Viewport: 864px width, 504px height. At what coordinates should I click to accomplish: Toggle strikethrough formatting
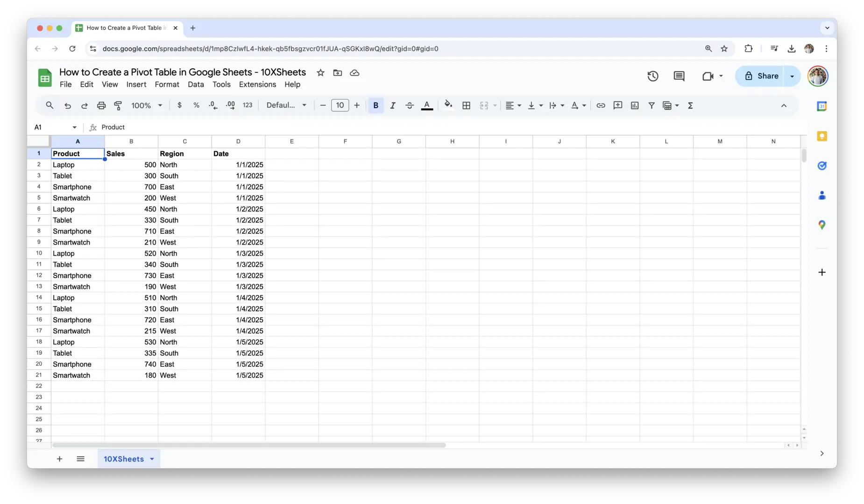point(409,105)
